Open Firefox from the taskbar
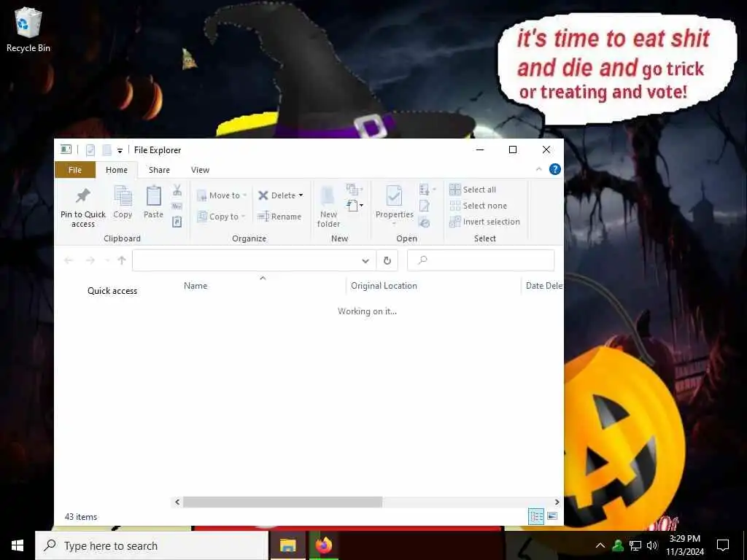Image resolution: width=747 pixels, height=560 pixels. point(323,545)
